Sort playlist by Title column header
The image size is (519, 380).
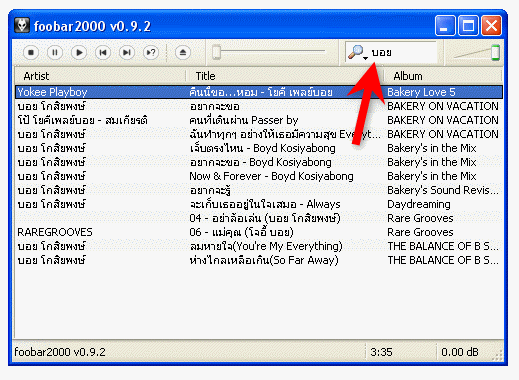click(x=285, y=76)
